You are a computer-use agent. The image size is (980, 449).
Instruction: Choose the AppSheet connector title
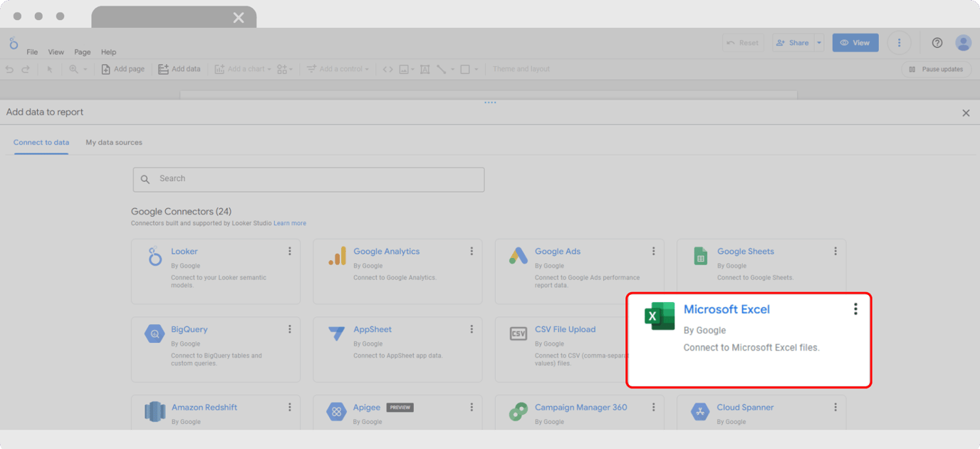click(x=372, y=329)
